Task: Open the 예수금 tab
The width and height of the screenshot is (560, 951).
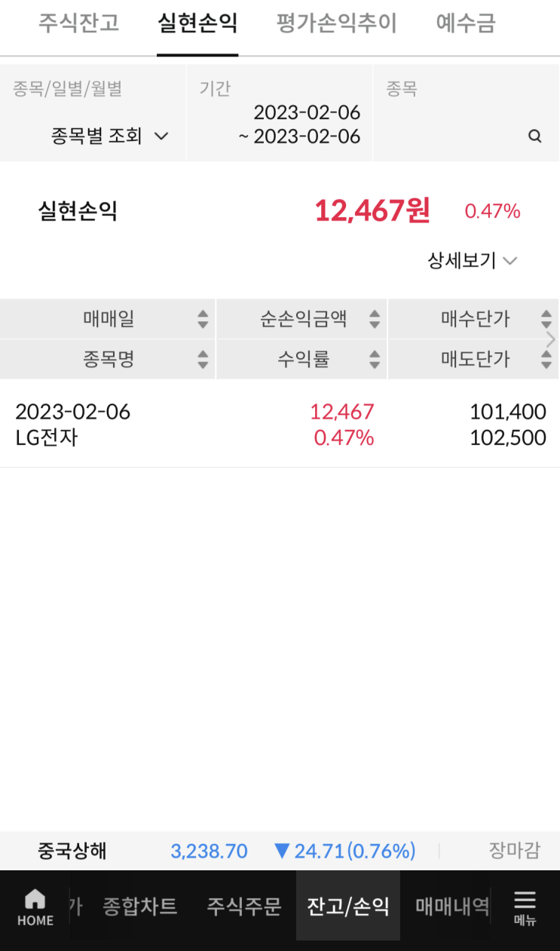Action: pyautogui.click(x=466, y=24)
